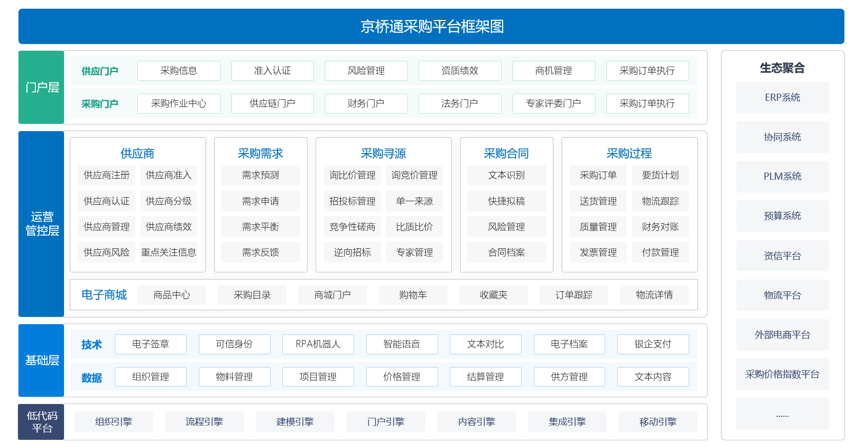868x447 pixels.
Task: Click the 物流详情 box
Action: coord(654,295)
